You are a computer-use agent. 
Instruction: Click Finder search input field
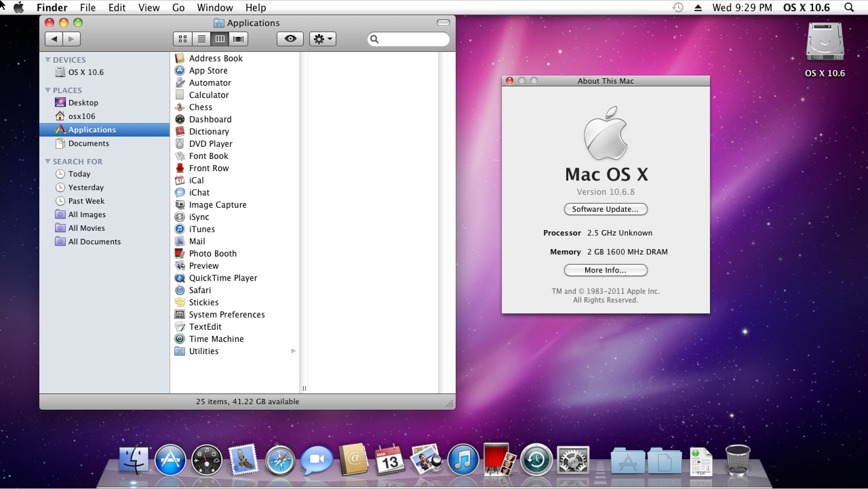point(408,39)
